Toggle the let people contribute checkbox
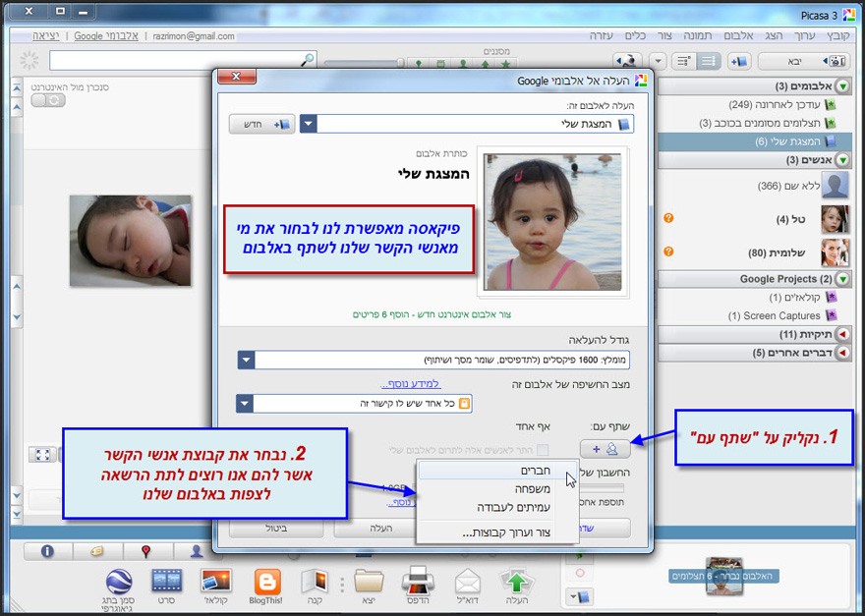This screenshot has width=865, height=616. [543, 450]
